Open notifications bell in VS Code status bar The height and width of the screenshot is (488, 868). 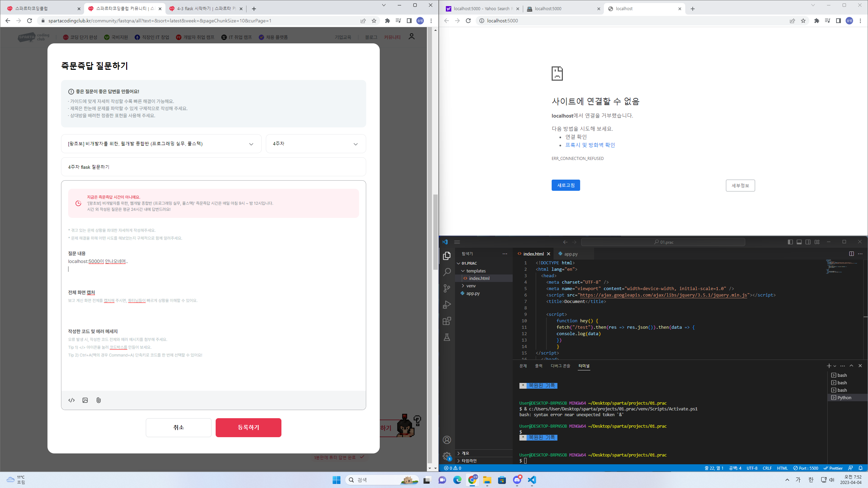[x=861, y=468]
